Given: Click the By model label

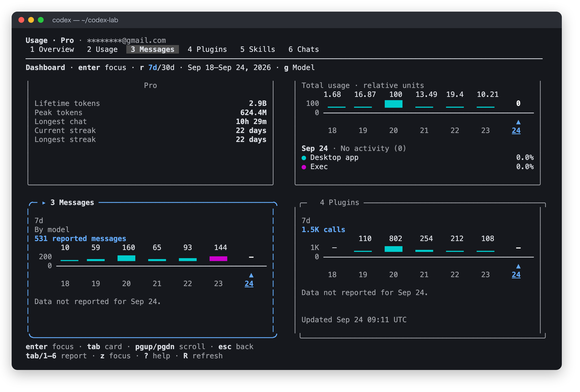Looking at the screenshot, I should tap(52, 230).
